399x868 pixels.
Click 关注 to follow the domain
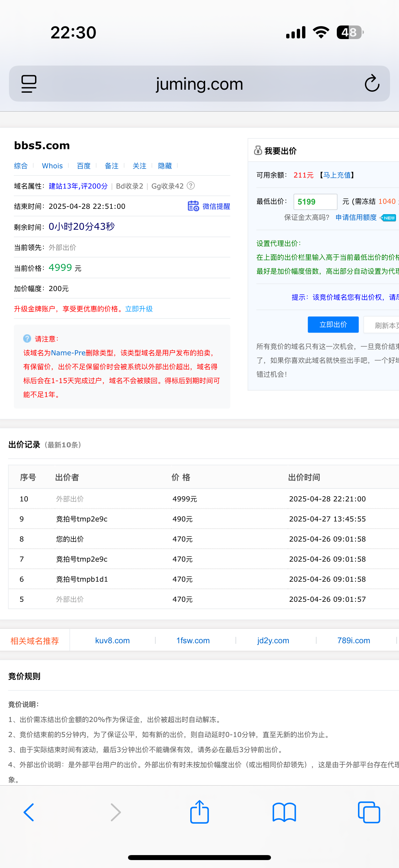pos(139,166)
